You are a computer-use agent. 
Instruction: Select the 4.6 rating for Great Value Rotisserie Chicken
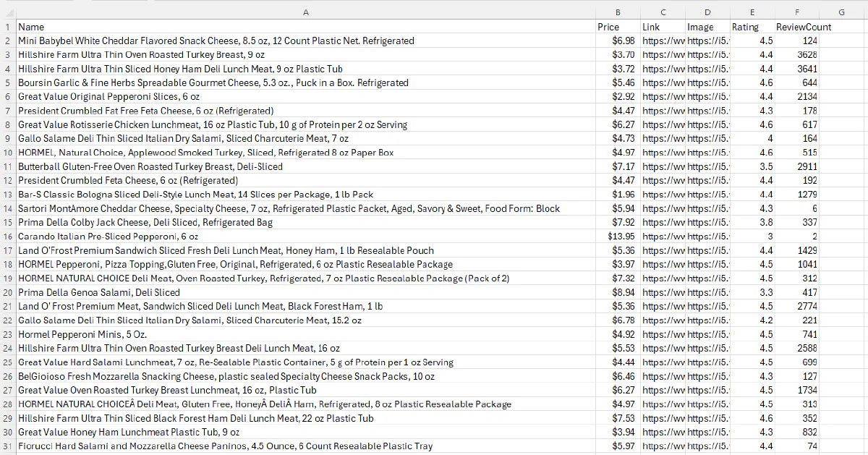(x=752, y=124)
